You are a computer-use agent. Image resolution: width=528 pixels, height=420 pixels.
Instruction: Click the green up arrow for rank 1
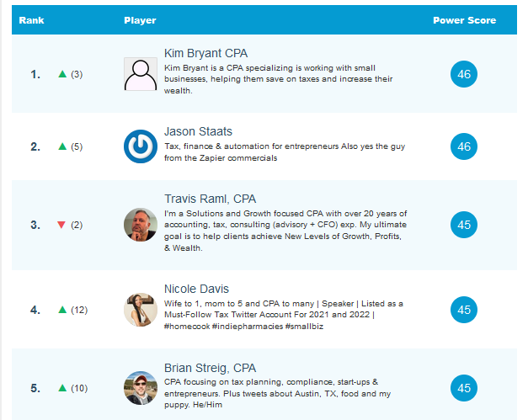coord(61,74)
